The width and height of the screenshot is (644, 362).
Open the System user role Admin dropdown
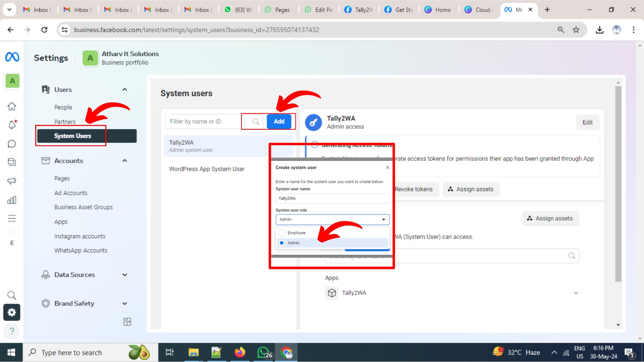tap(332, 220)
